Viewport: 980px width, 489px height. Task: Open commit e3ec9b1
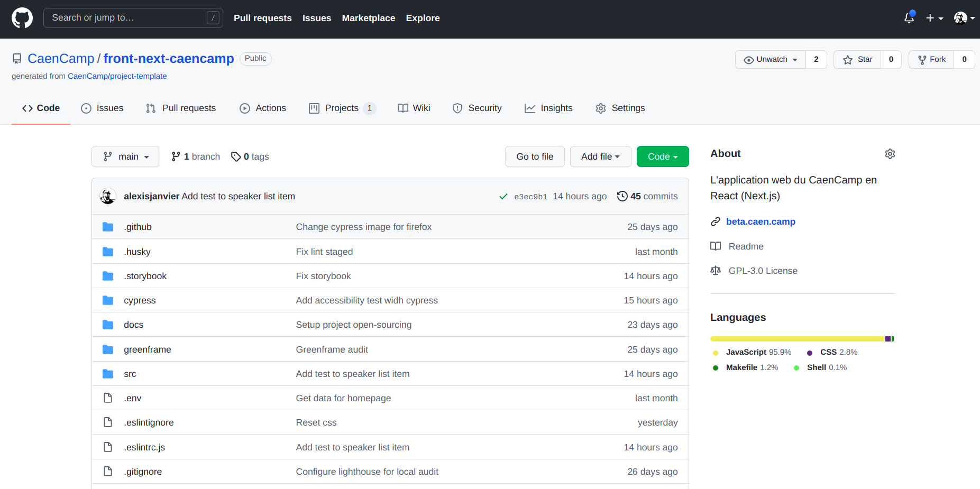530,197
